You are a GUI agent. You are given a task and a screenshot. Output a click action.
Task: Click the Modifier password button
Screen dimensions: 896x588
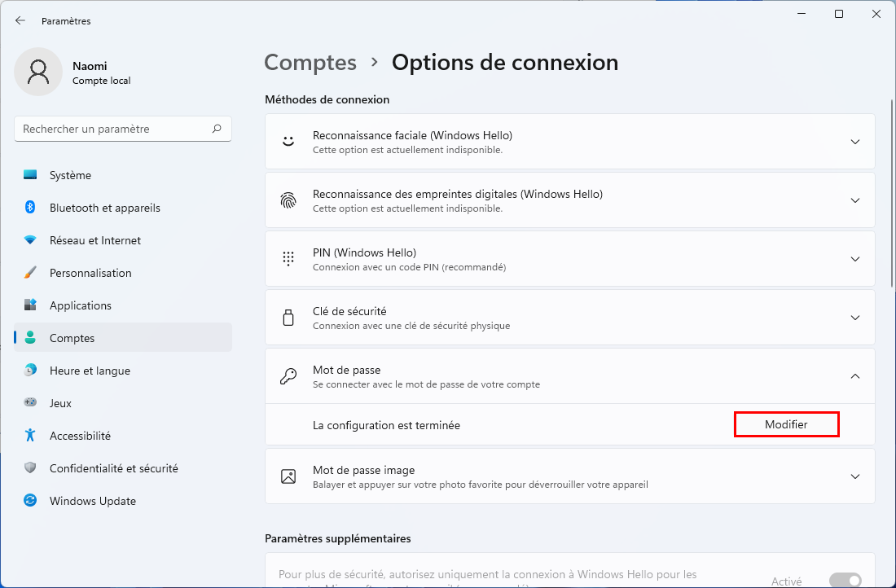[786, 424]
